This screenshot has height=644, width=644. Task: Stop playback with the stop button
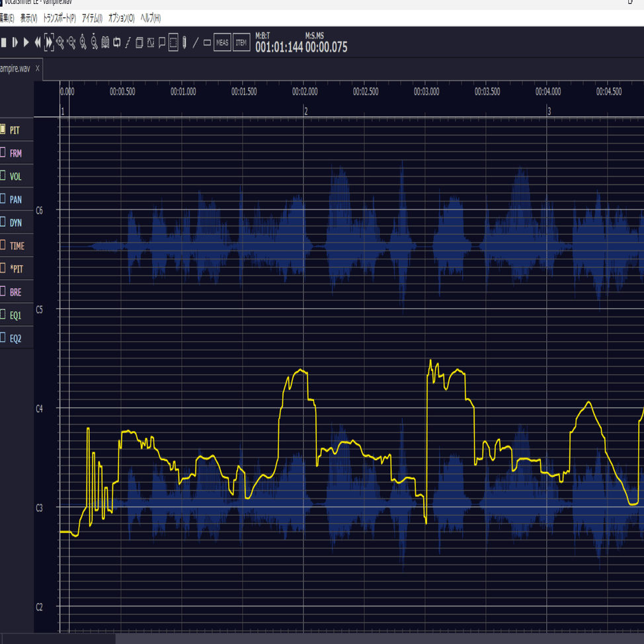tap(4, 42)
